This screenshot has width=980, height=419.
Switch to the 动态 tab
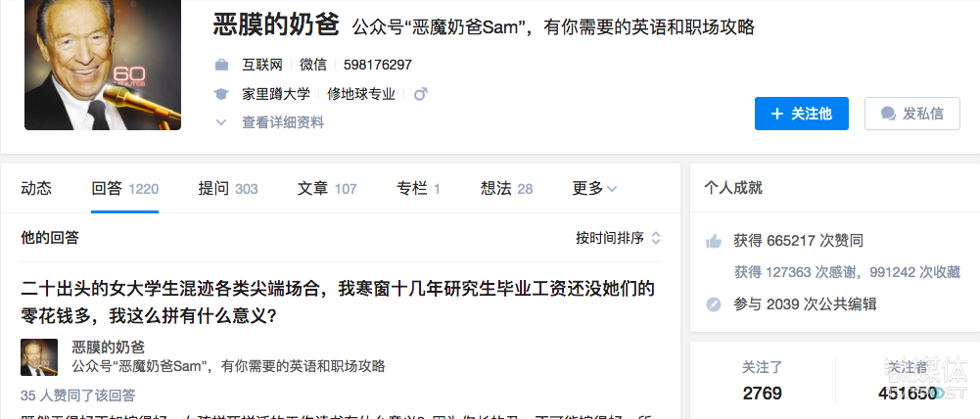36,188
